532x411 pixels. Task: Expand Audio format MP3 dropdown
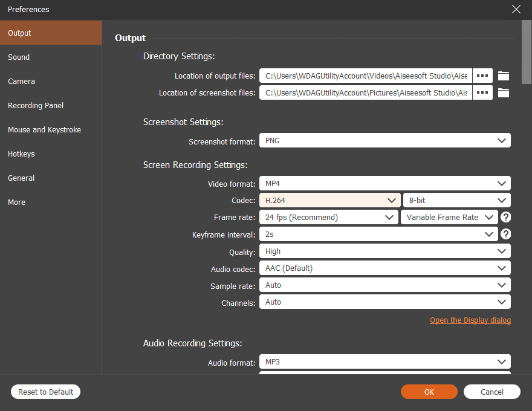(x=384, y=362)
